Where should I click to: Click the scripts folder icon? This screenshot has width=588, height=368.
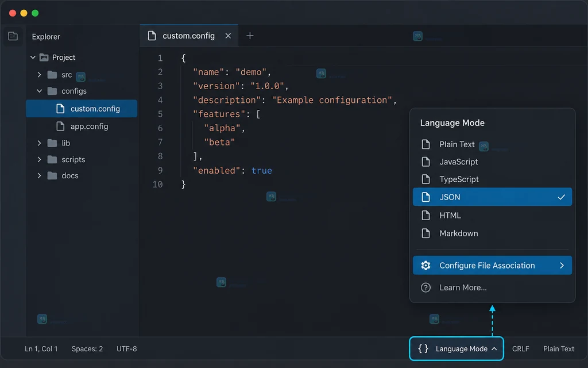coord(52,160)
